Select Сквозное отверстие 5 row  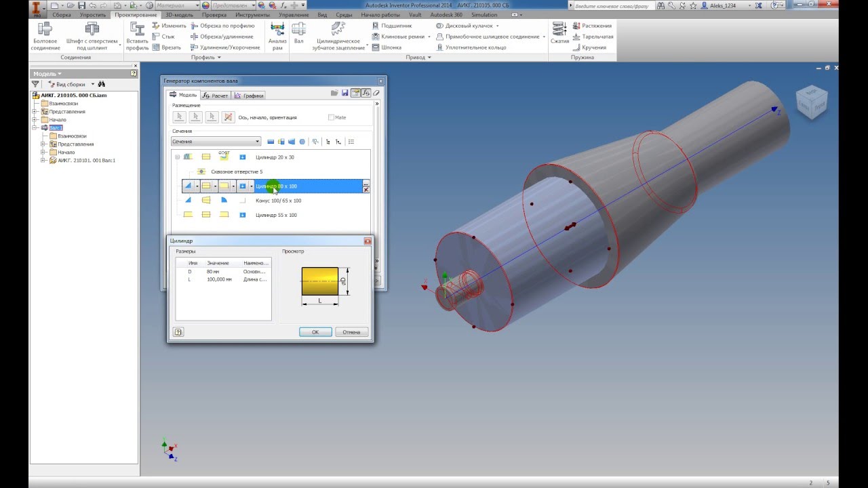click(236, 171)
